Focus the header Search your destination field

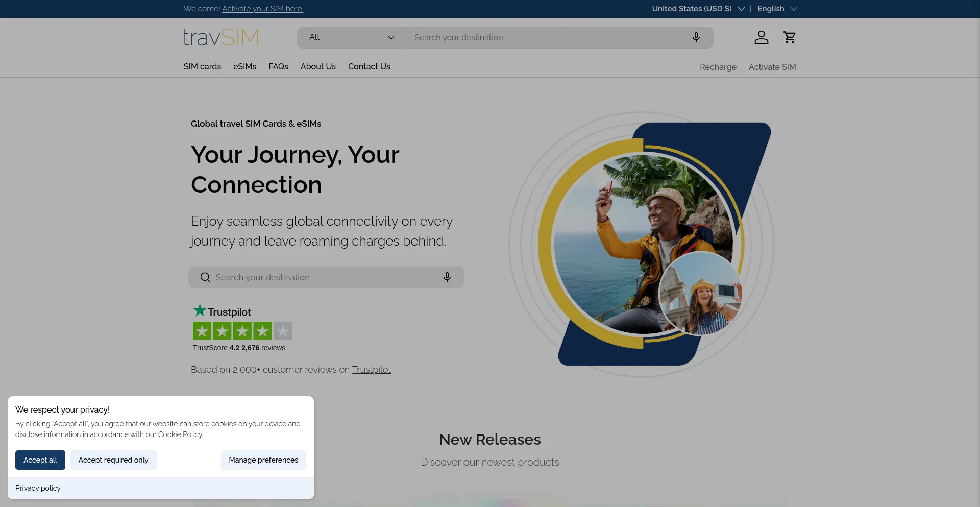coord(546,37)
